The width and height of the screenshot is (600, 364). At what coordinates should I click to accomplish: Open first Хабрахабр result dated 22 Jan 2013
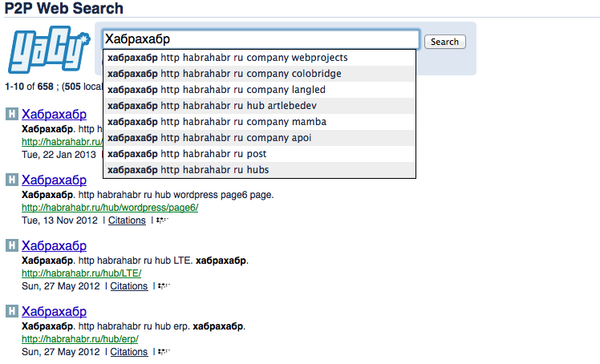pyautogui.click(x=54, y=114)
